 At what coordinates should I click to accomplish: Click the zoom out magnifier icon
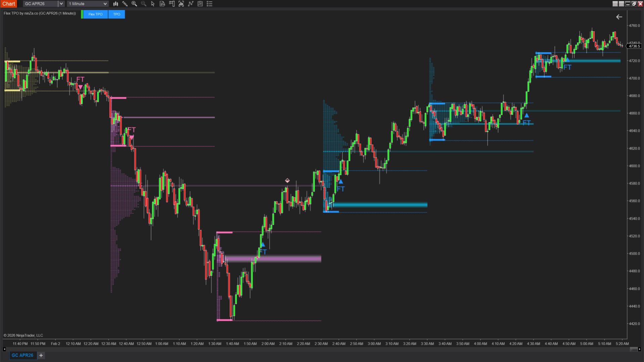[144, 4]
